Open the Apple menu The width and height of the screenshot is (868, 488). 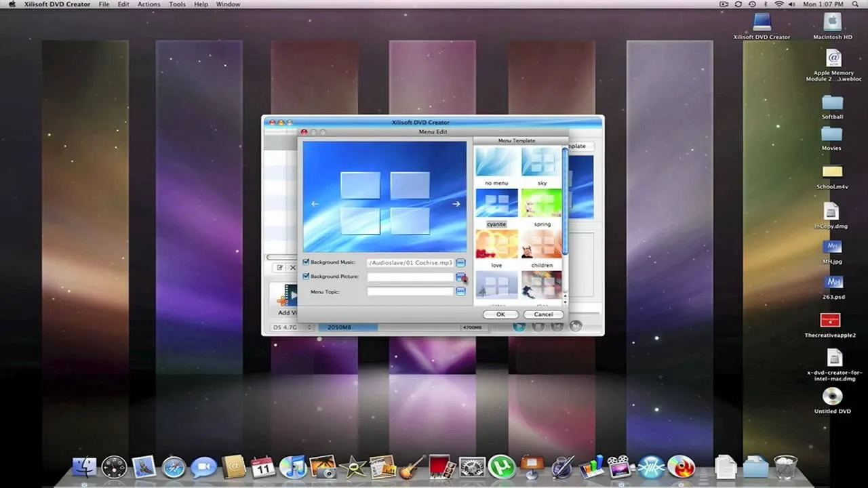coord(12,4)
